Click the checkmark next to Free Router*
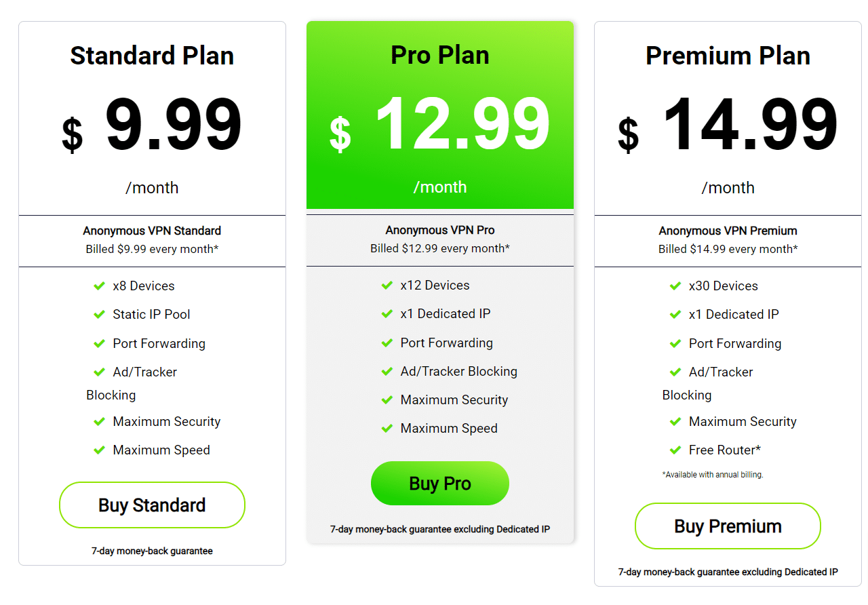 (675, 450)
